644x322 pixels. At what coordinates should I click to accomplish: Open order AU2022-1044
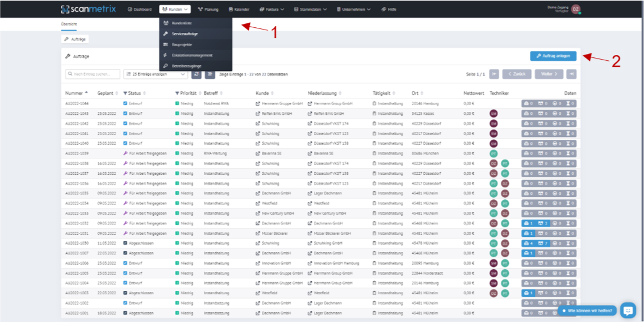click(77, 103)
